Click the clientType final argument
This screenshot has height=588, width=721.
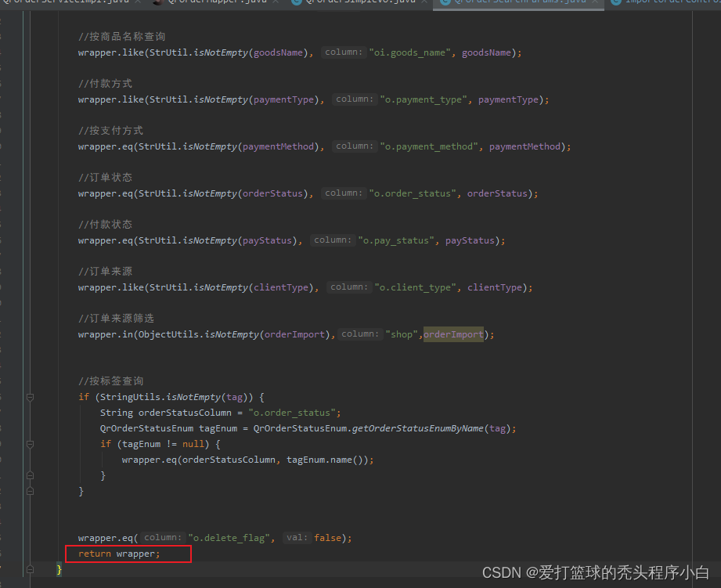[494, 287]
